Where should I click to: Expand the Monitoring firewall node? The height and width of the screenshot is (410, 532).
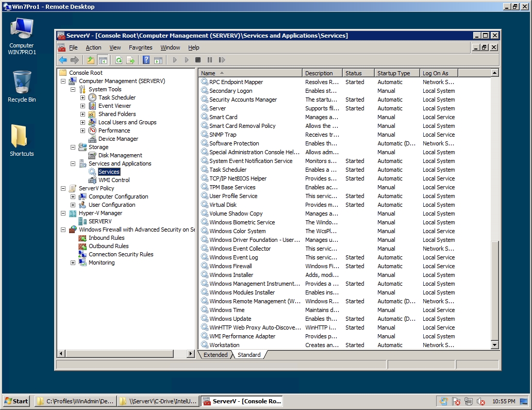[x=73, y=263]
